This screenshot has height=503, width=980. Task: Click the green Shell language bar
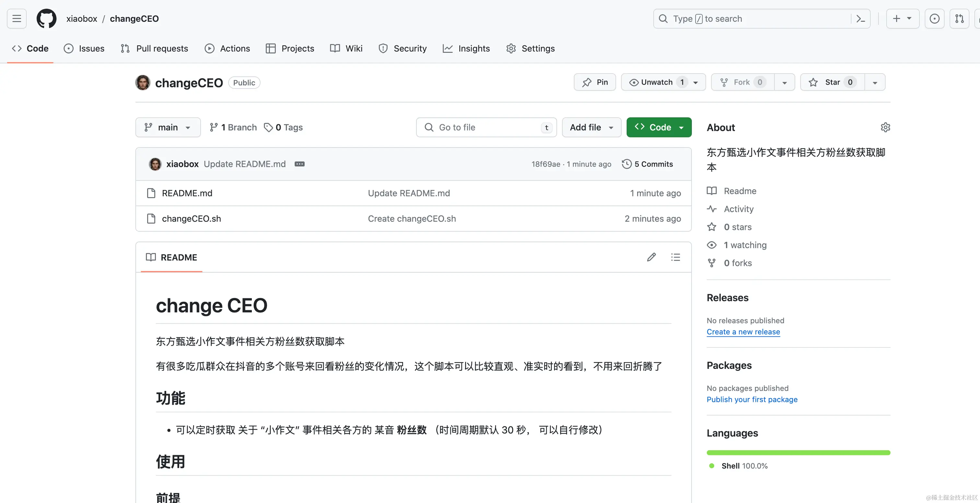[x=798, y=453]
